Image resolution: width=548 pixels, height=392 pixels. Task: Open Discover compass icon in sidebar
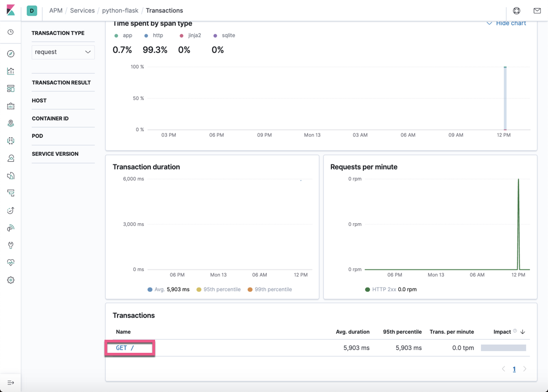click(11, 53)
